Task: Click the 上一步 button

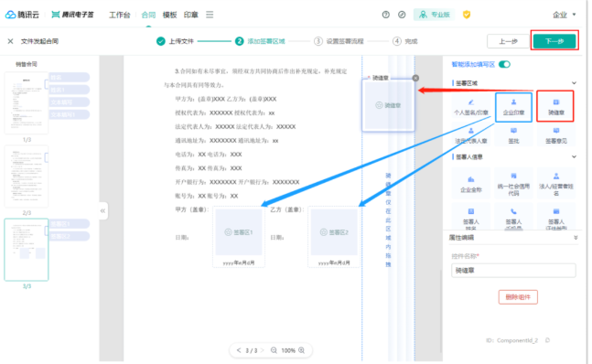Action: [508, 41]
